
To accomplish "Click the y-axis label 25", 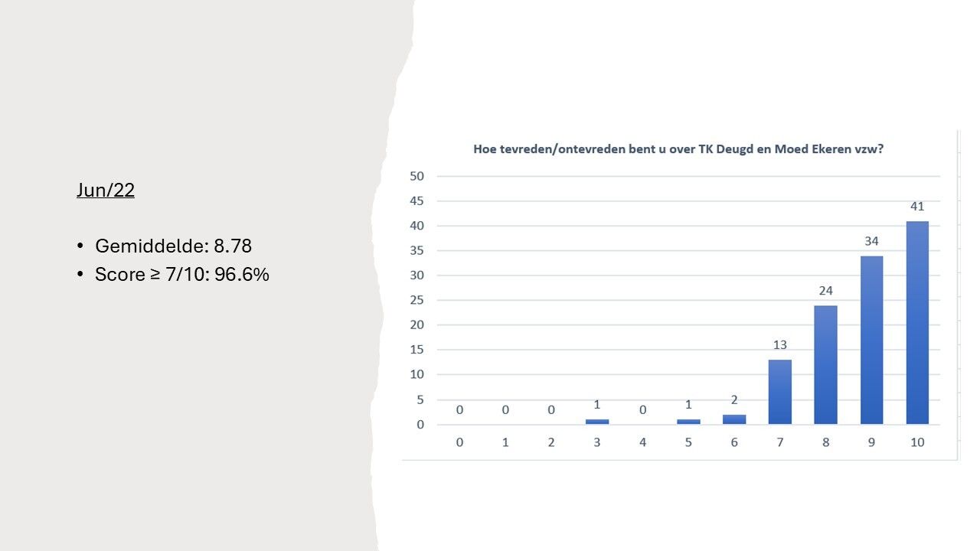I will 416,300.
